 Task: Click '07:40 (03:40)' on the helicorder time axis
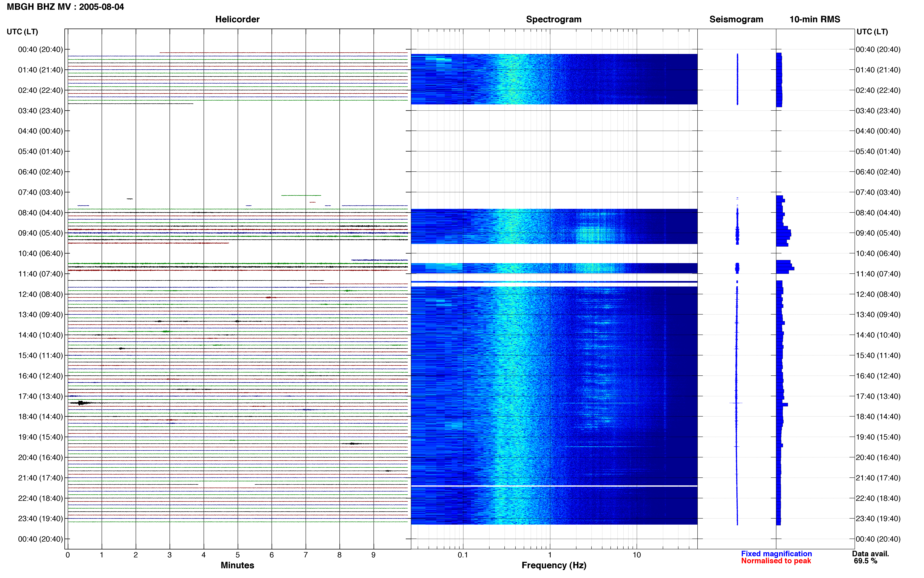click(x=41, y=192)
